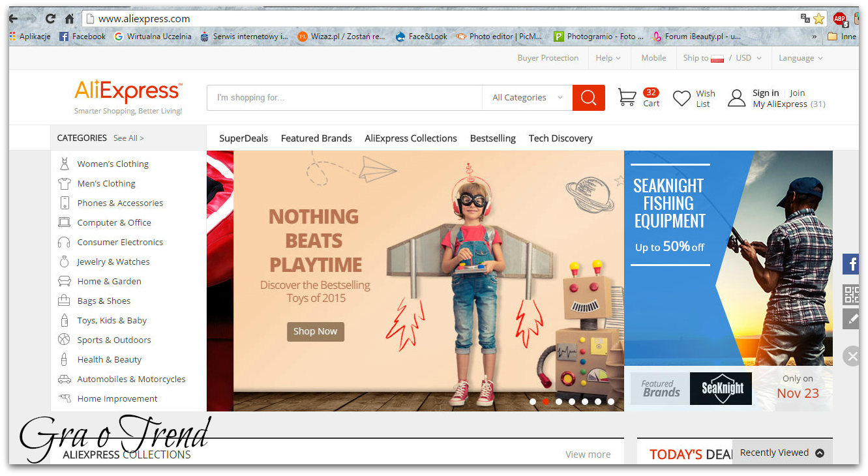Image resolution: width=868 pixels, height=476 pixels.
Task: Click the Bags & Shoes handbag icon
Action: [x=64, y=301]
